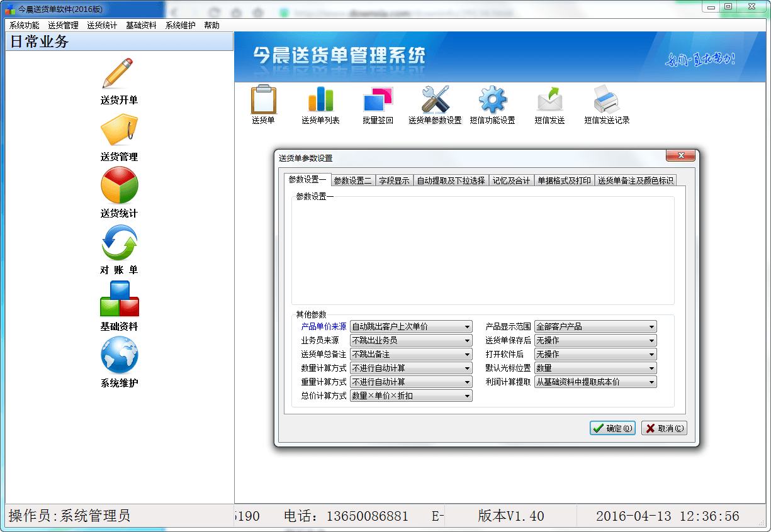Close the 送货单参数设置 dialog
771x532 pixels.
pos(680,156)
